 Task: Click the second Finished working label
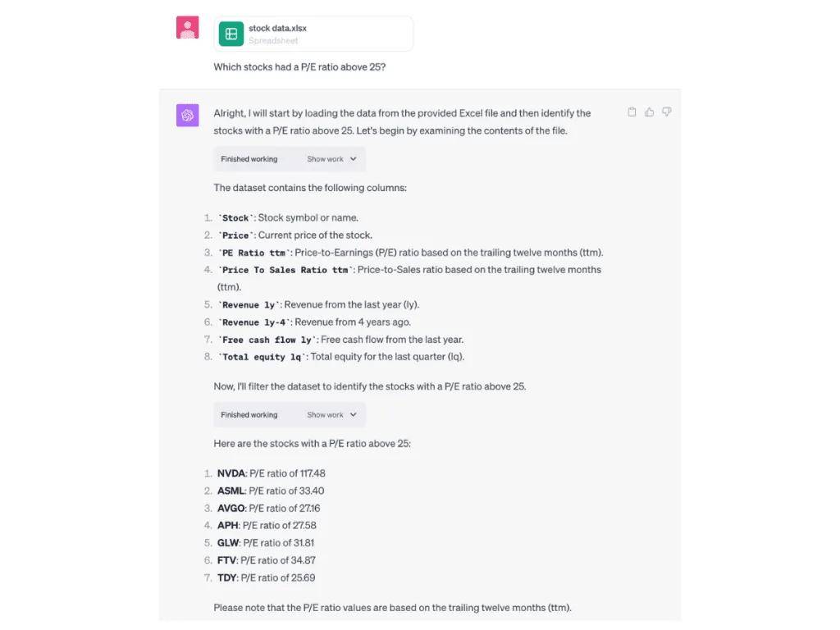249,414
